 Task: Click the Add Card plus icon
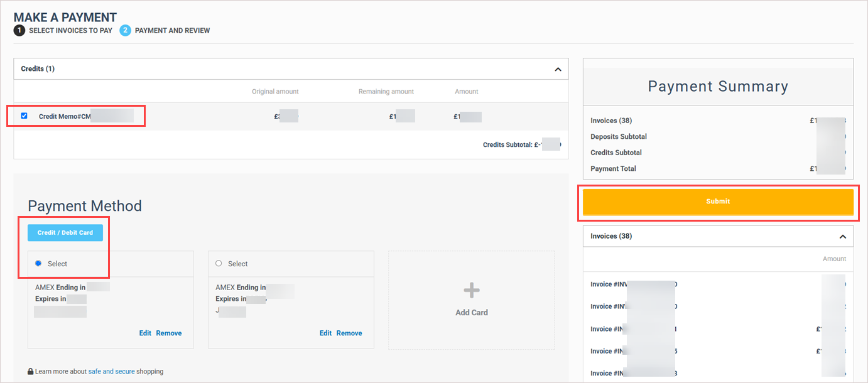tap(471, 290)
